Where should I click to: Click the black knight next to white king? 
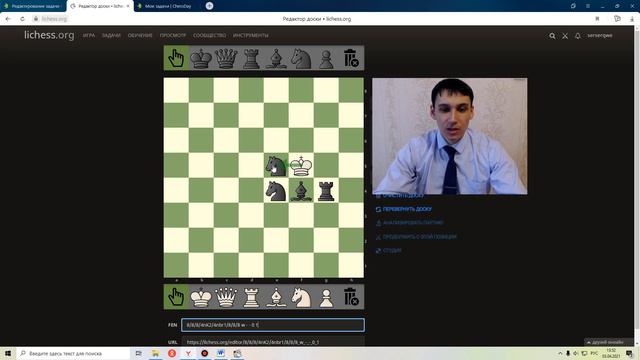click(276, 165)
